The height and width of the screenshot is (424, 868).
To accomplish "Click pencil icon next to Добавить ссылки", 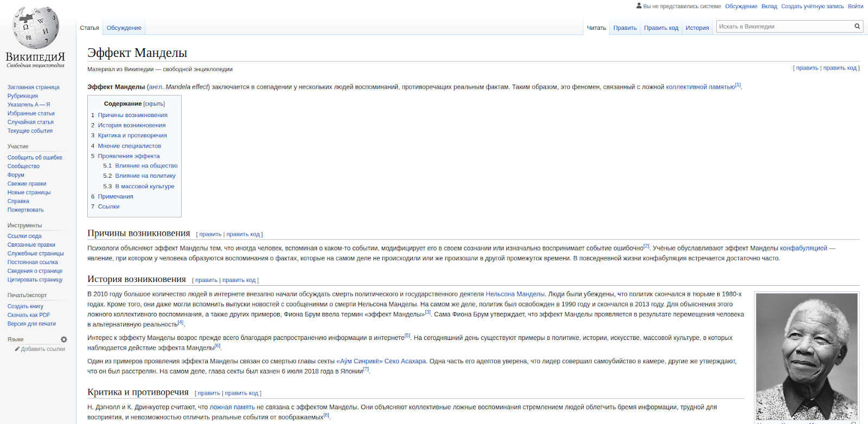I will pos(17,349).
